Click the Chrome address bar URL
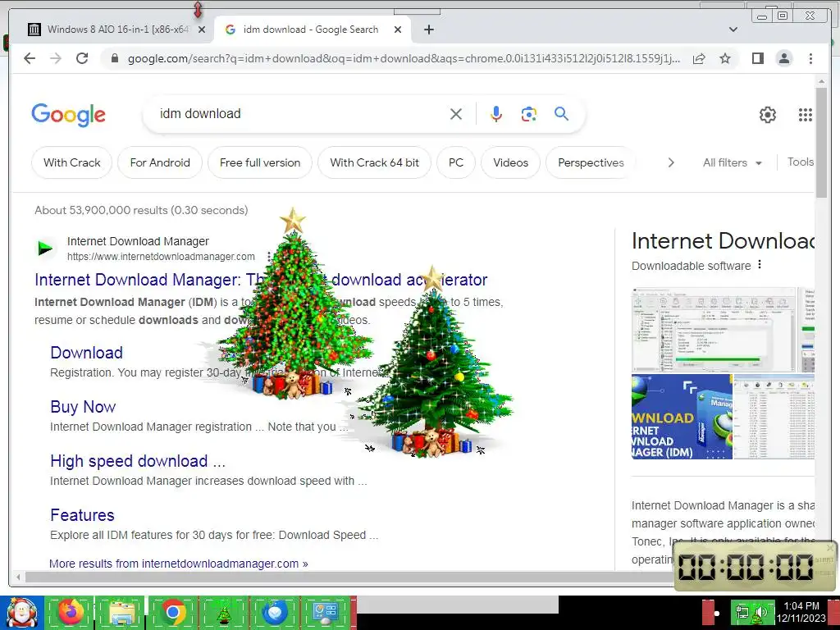840x630 pixels. [404, 58]
